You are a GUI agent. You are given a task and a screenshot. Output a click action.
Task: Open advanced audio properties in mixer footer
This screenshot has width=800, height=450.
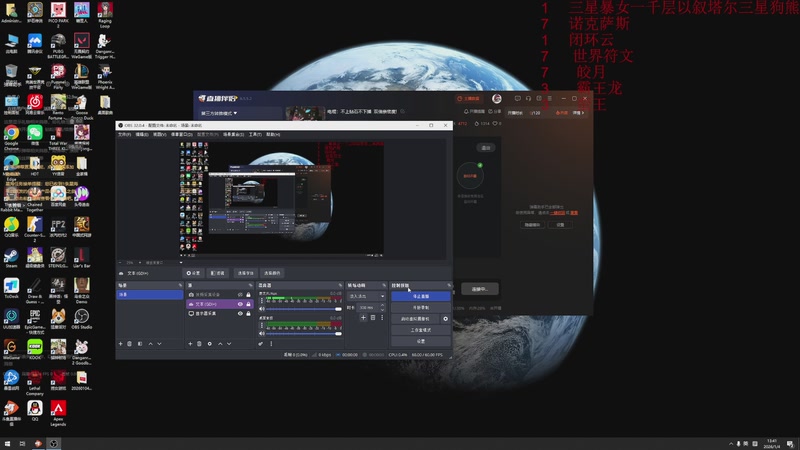[261, 344]
